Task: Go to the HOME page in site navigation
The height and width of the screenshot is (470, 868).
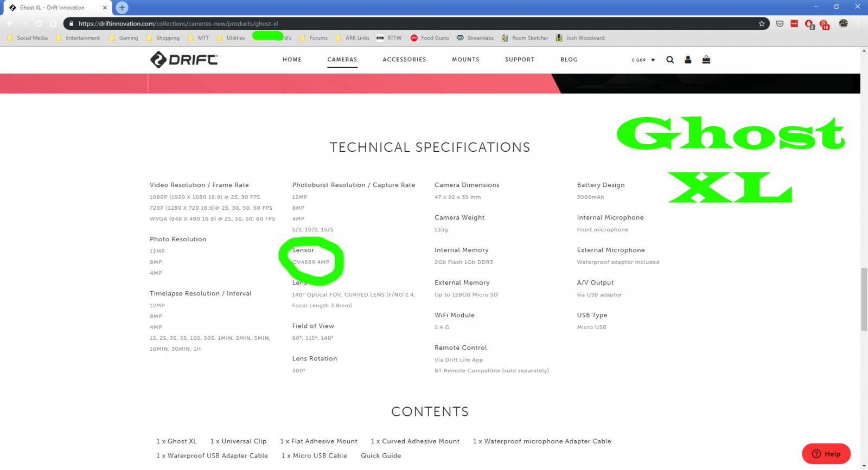Action: (x=292, y=60)
